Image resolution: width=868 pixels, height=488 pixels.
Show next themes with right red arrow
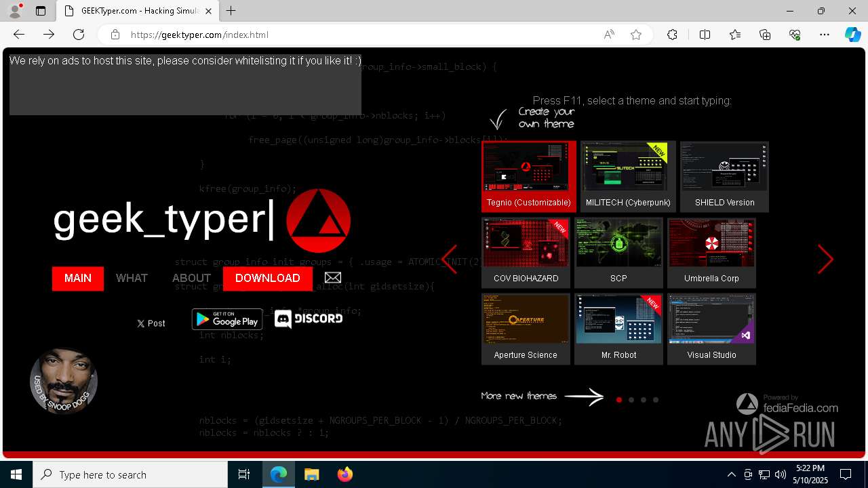(825, 259)
